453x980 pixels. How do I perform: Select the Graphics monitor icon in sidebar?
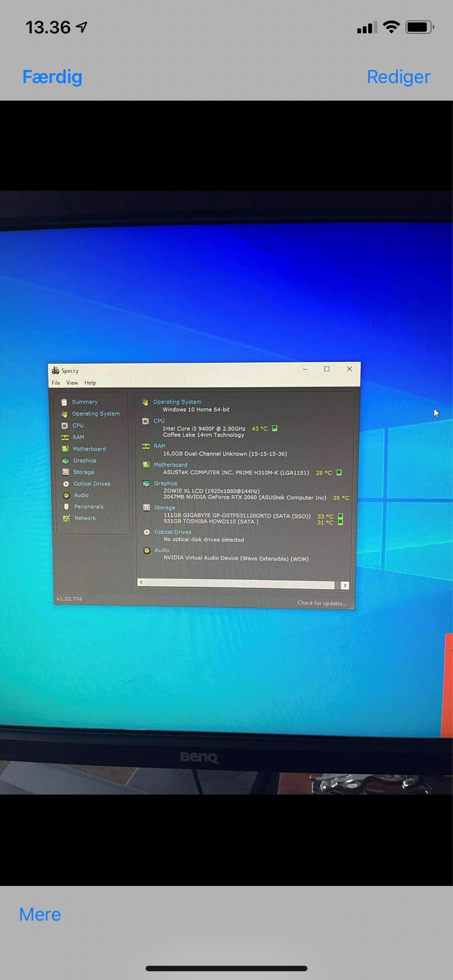[65, 460]
